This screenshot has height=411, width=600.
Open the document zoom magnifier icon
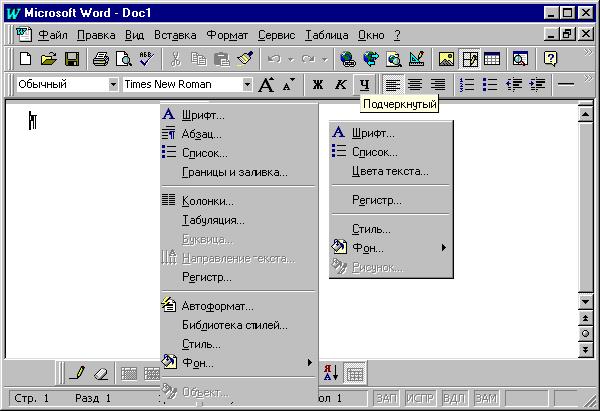click(x=520, y=59)
